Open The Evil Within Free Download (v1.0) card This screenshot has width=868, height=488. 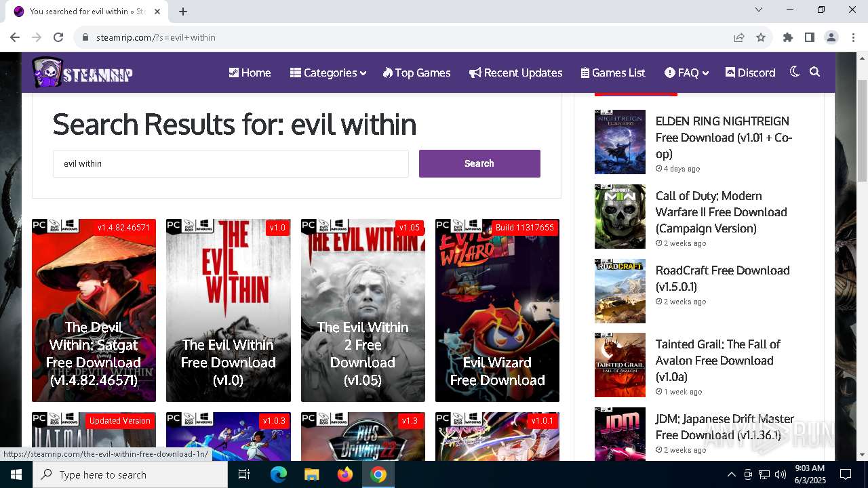(229, 310)
